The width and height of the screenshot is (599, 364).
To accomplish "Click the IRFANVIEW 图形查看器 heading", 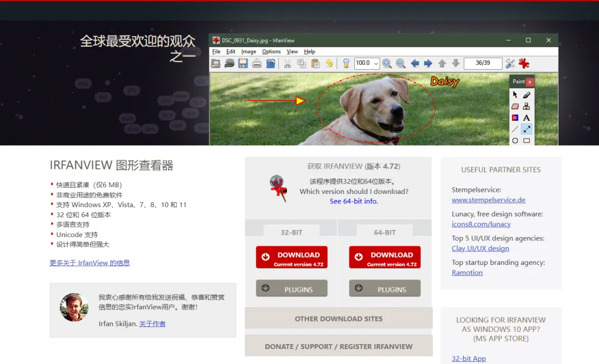I will (111, 165).
